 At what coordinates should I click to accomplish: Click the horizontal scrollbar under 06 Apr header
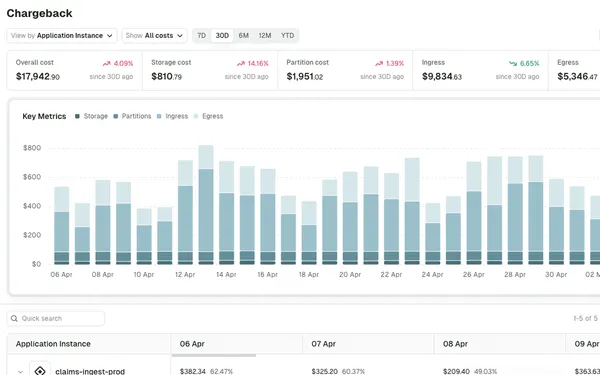click(214, 355)
